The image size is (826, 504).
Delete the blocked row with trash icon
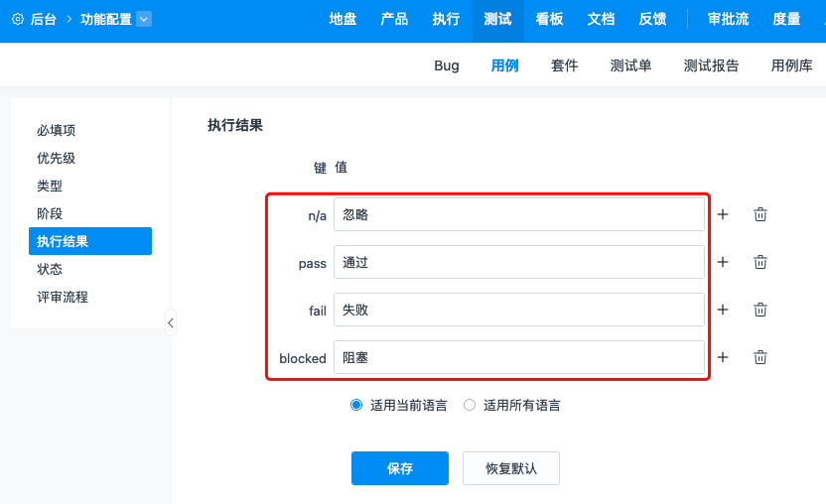760,357
